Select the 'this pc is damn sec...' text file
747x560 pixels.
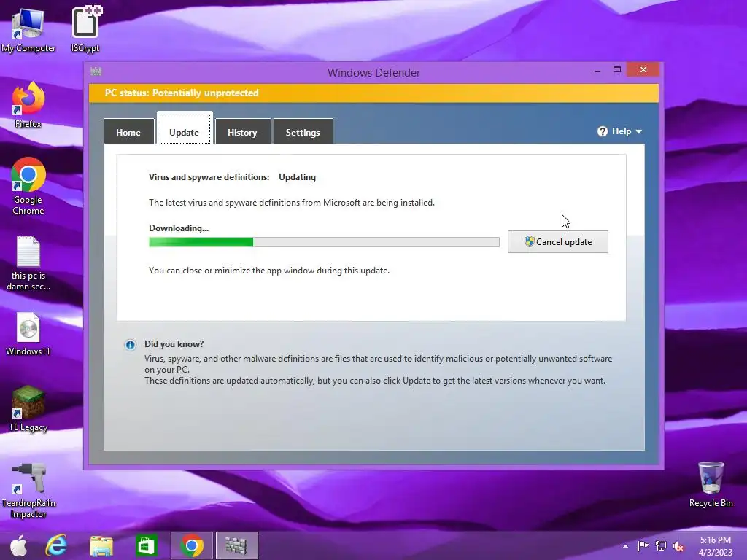point(28,263)
